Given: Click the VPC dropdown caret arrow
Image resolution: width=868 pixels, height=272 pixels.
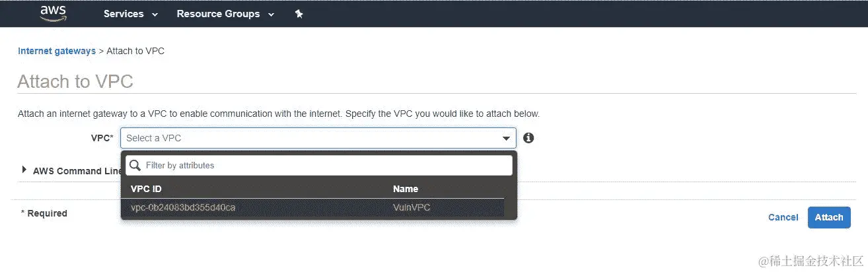Looking at the screenshot, I should 506,139.
